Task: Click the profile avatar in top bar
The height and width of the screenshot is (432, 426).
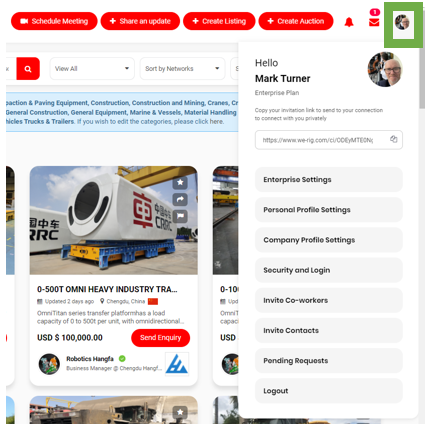Action: (x=402, y=22)
